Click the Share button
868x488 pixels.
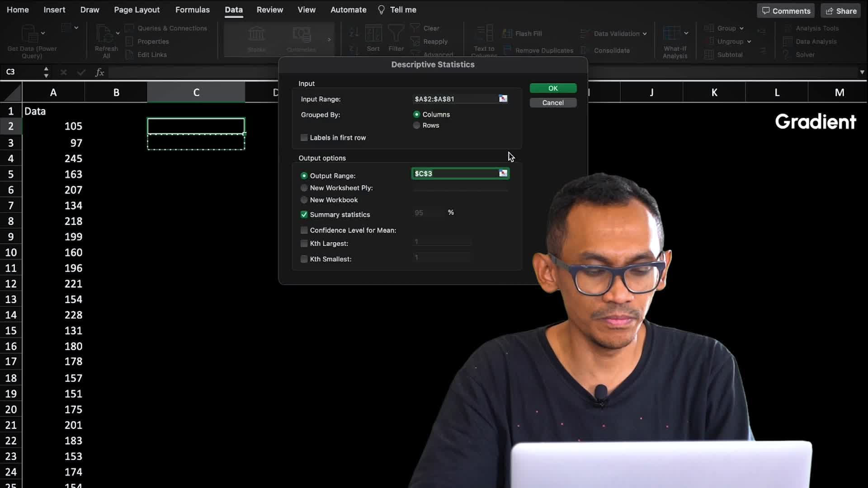(x=840, y=10)
